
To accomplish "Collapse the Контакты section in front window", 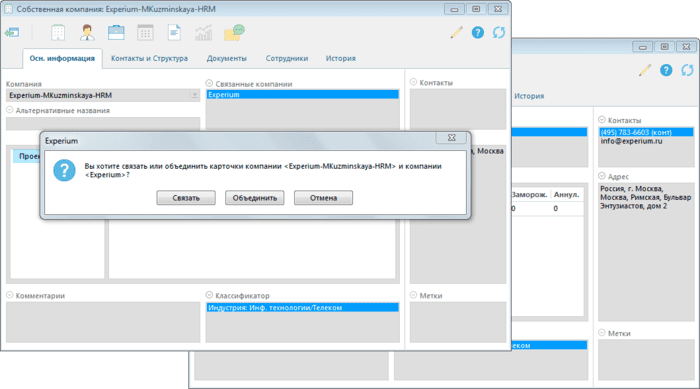I will (x=413, y=82).
